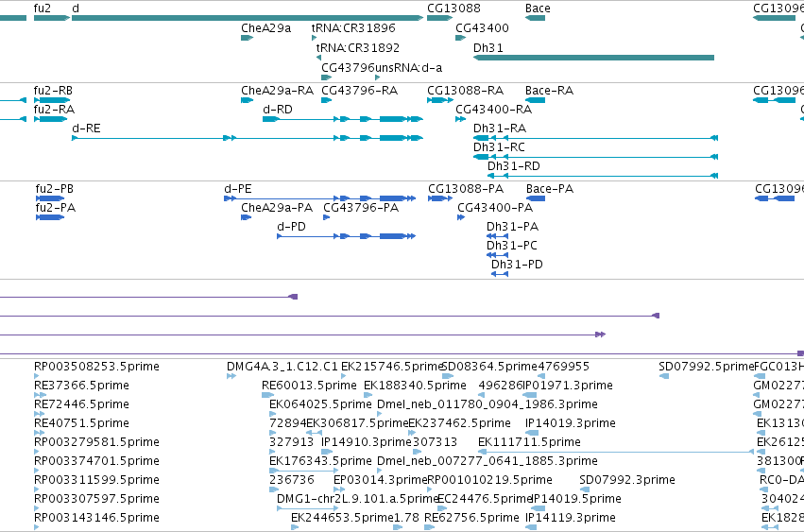
Task: Click EST RP003307597.5prime
Action: [x=96, y=499]
